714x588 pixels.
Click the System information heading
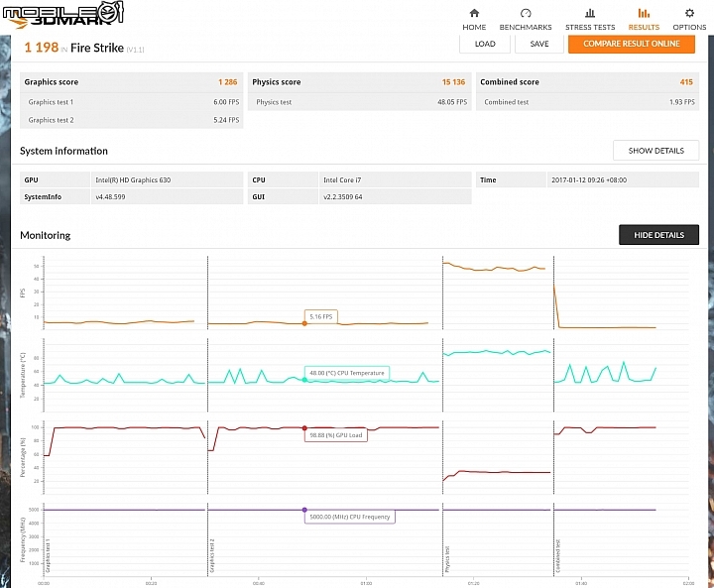pos(63,151)
